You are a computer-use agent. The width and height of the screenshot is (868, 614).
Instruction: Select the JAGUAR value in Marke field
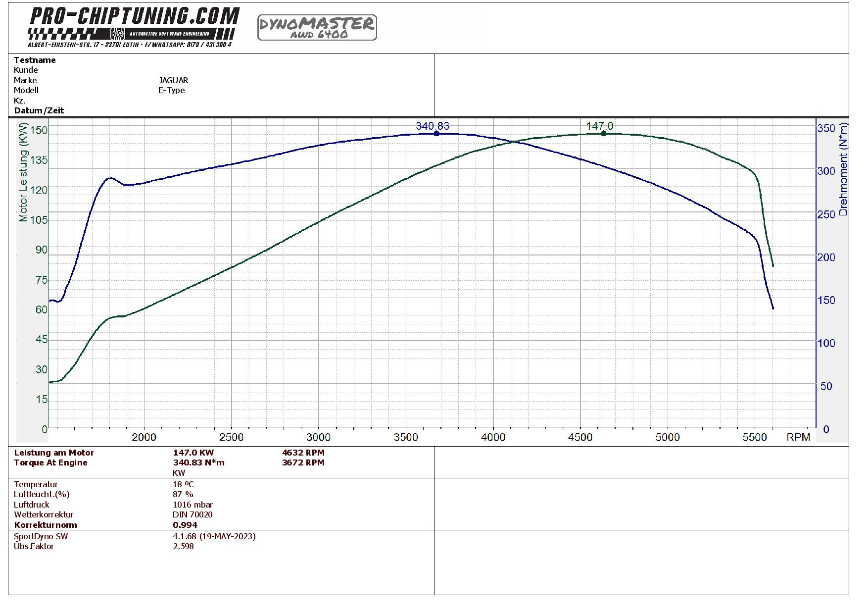[x=173, y=80]
